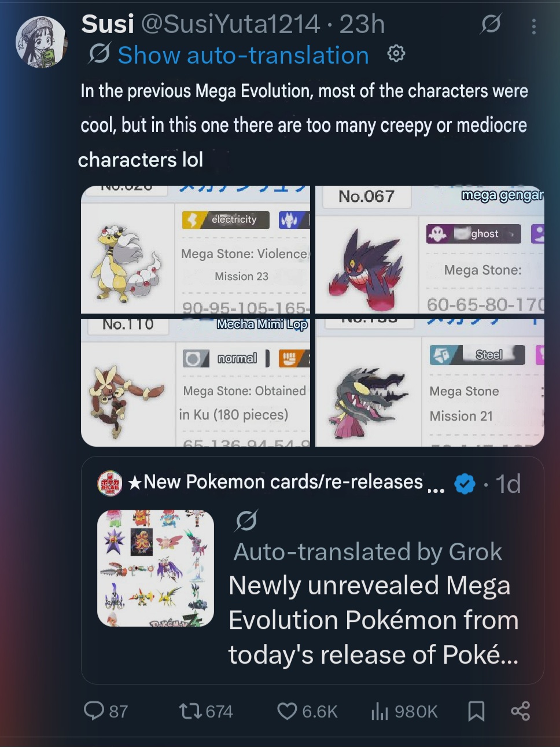Click the @SusiYuta1214 username handle

[230, 24]
